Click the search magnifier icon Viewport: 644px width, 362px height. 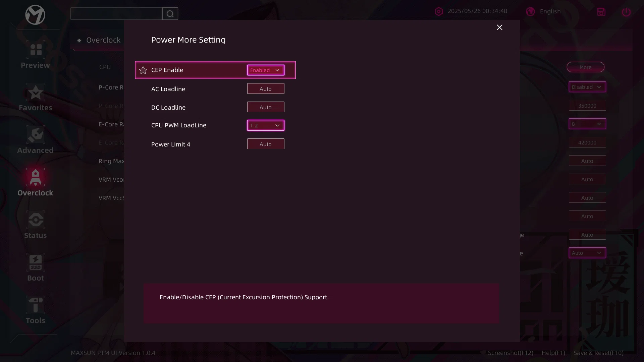tap(170, 14)
